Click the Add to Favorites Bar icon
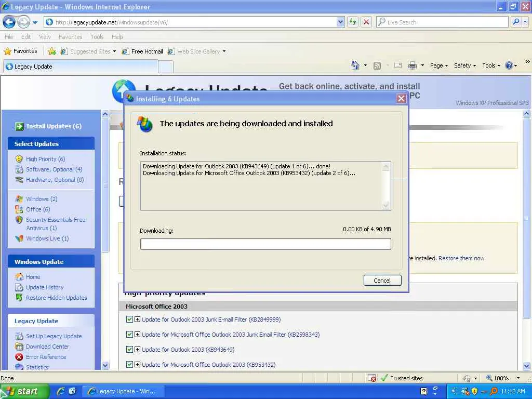 pyautogui.click(x=52, y=51)
